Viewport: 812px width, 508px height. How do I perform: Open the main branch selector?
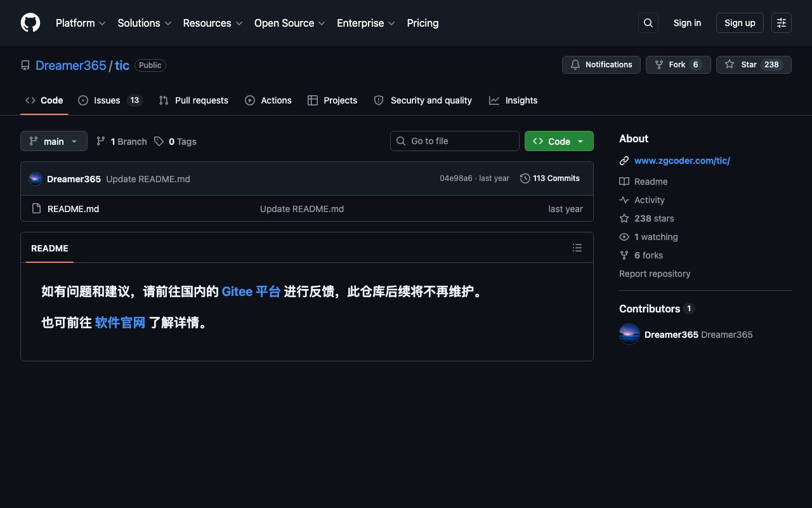pyautogui.click(x=54, y=141)
